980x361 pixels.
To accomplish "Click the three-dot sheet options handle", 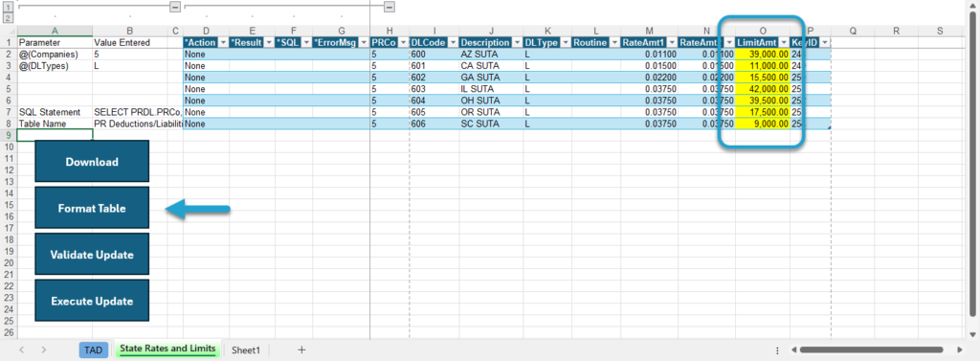I will 777,350.
